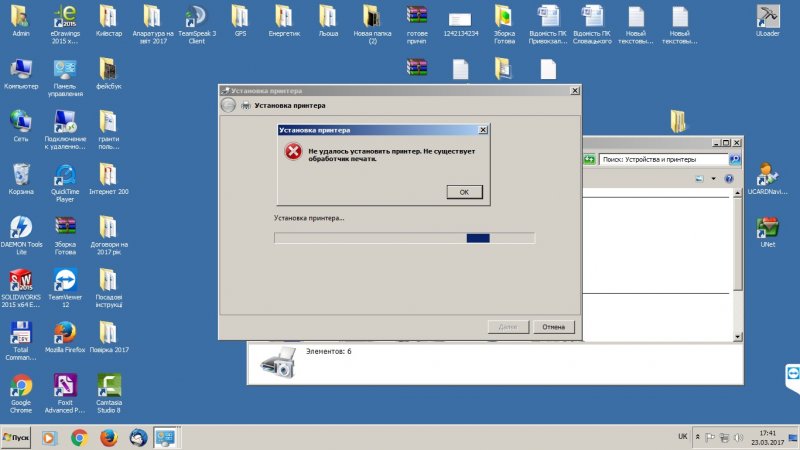Click the Корзина recycle bin icon
Image resolution: width=800 pixels, height=450 pixels.
tap(21, 173)
